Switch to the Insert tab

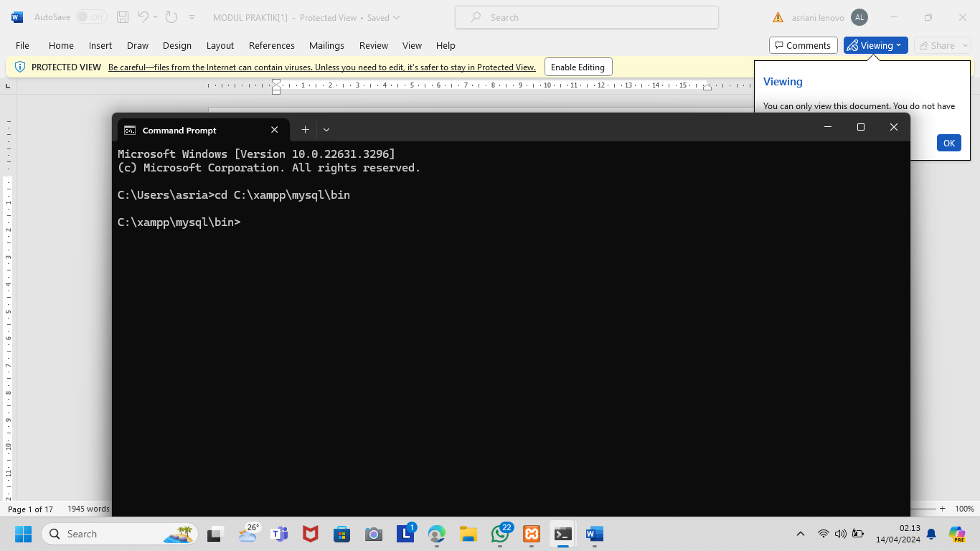tap(100, 45)
